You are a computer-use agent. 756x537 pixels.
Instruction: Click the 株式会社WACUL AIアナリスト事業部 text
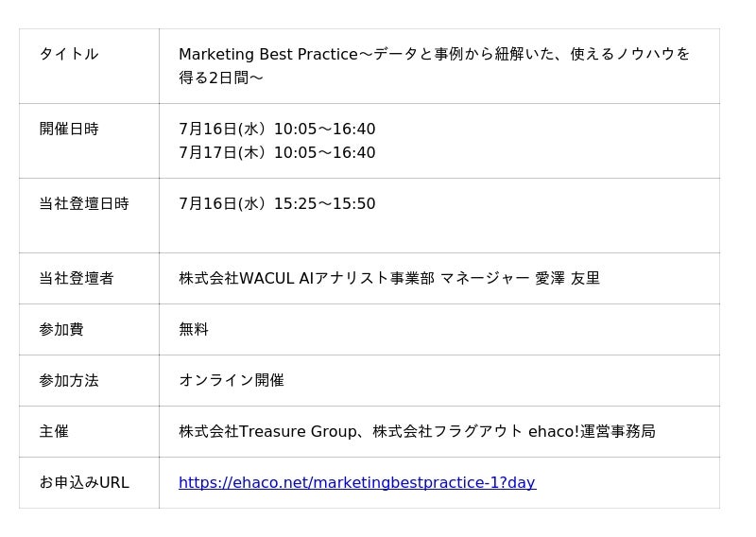coord(306,278)
